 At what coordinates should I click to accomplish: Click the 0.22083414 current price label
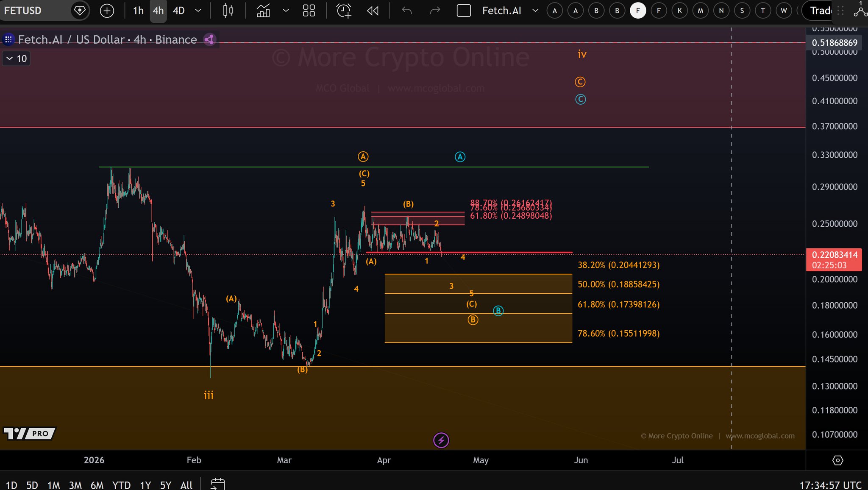[x=834, y=255]
